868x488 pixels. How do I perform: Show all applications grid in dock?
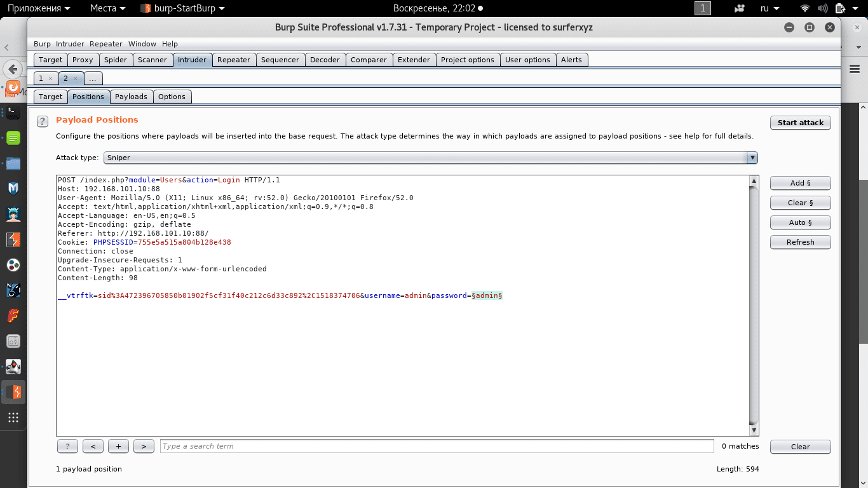[13, 417]
